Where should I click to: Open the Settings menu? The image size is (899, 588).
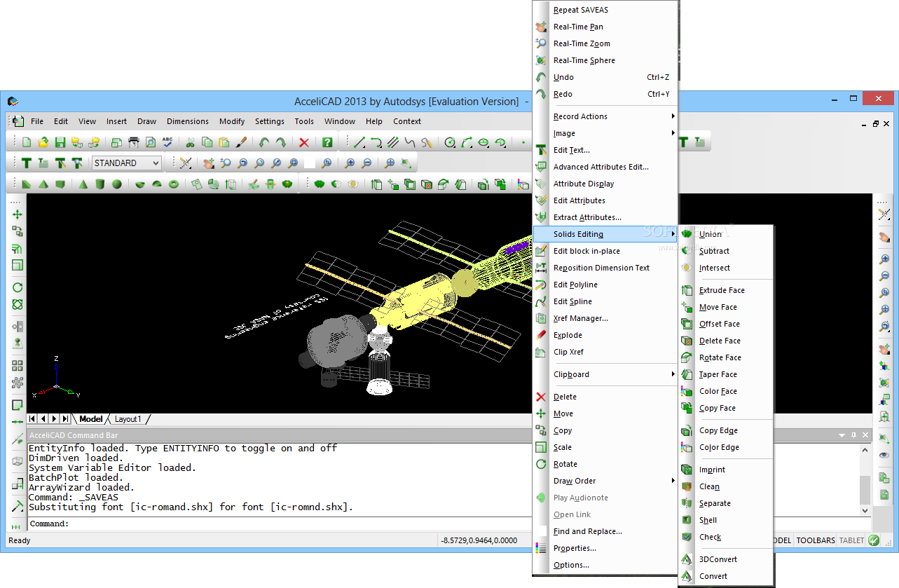click(x=270, y=121)
